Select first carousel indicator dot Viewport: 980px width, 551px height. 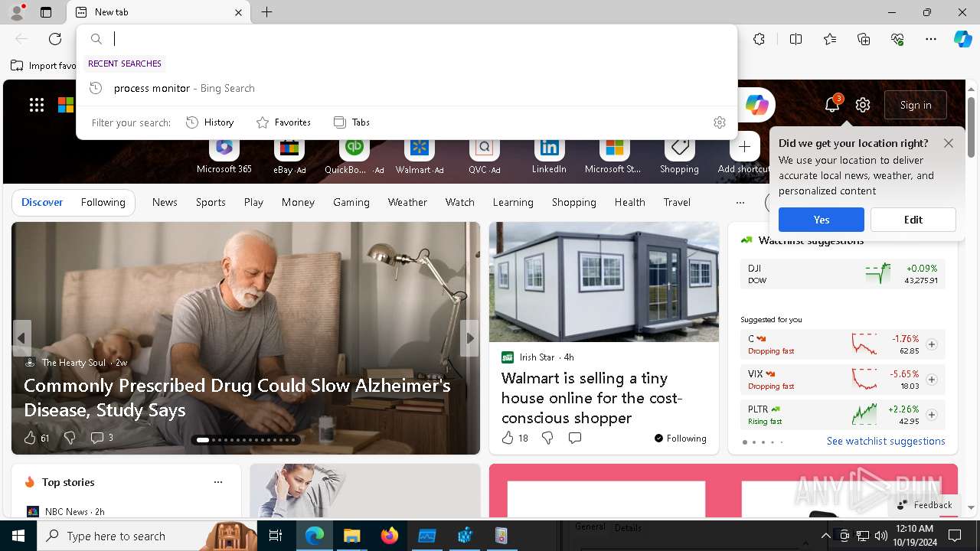203,440
